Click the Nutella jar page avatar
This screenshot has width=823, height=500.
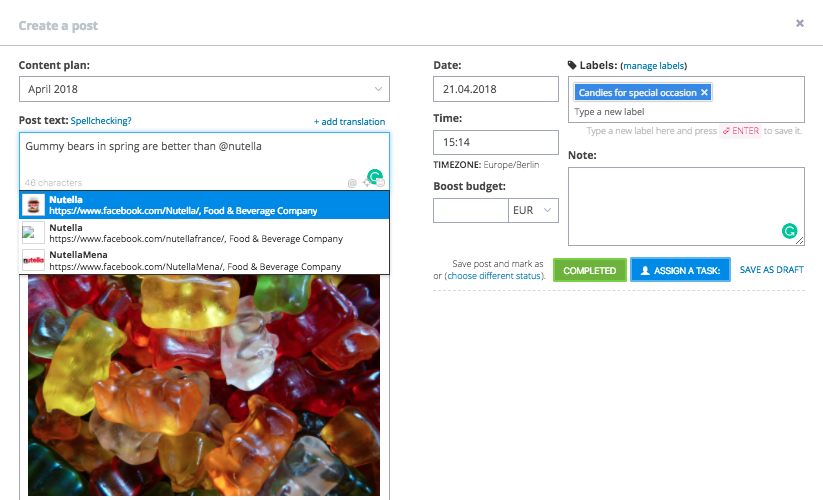33,205
